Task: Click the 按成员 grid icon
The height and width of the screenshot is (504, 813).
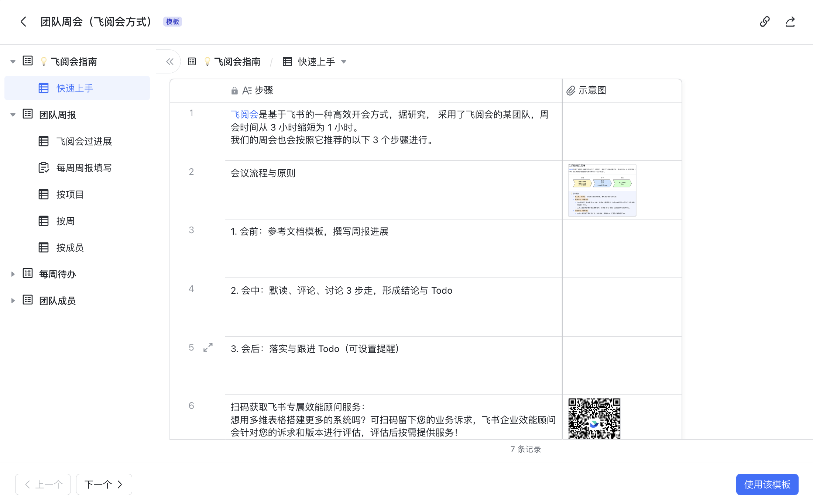Action: point(44,248)
